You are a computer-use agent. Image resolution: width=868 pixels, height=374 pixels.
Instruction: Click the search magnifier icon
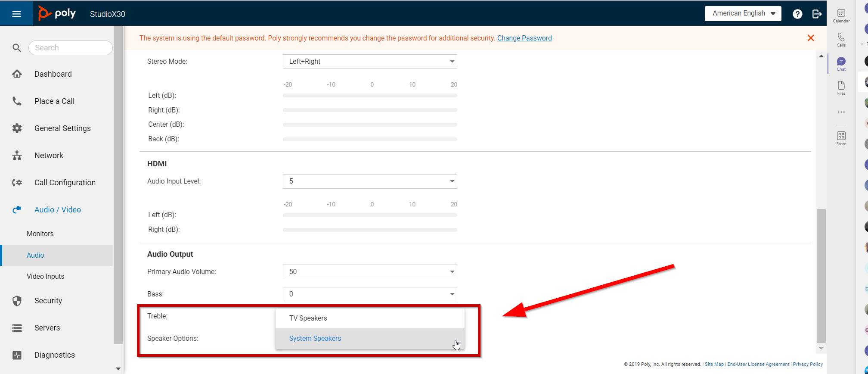[x=16, y=48]
